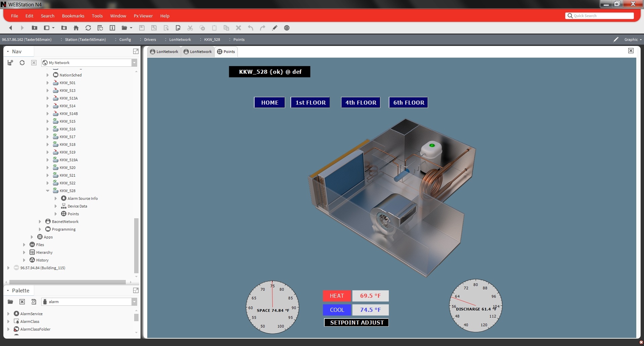Expand the AlarmService palette item
This screenshot has height=346, width=644.
click(x=8, y=314)
